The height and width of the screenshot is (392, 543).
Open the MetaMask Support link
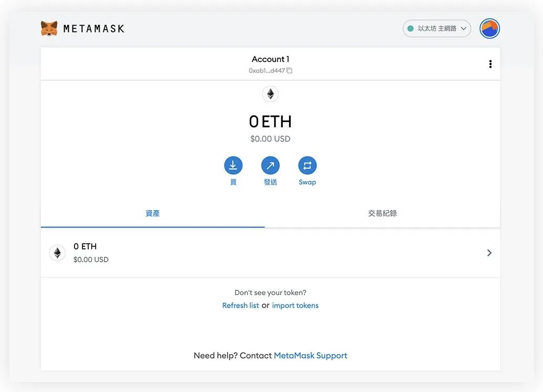tap(310, 356)
